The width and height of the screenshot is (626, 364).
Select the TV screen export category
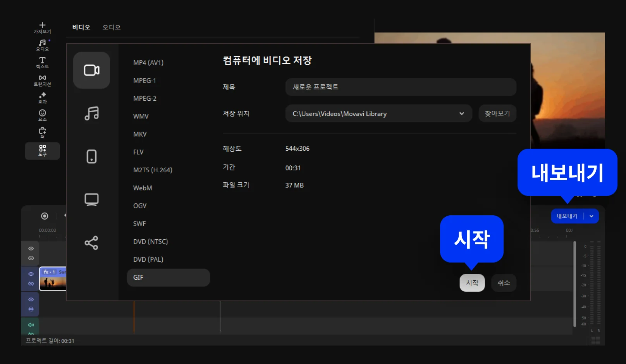[91, 200]
